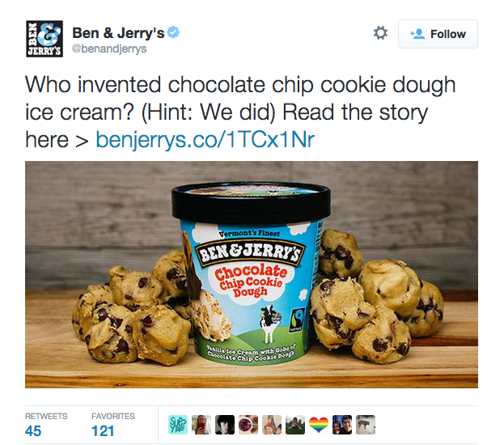
Task: Open the benjerrys.co/1TCx1Nr link
Action: tap(205, 140)
